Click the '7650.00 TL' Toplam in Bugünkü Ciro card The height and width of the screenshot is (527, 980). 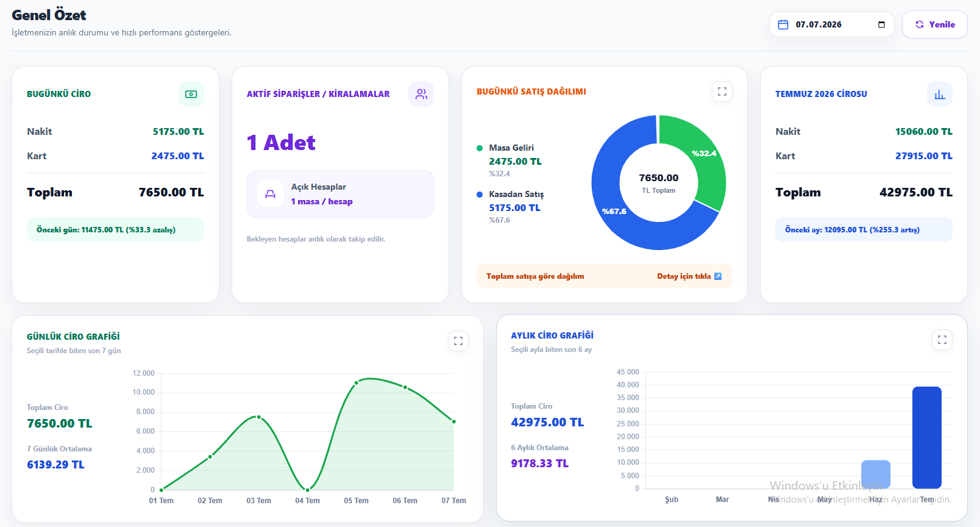pyautogui.click(x=171, y=193)
